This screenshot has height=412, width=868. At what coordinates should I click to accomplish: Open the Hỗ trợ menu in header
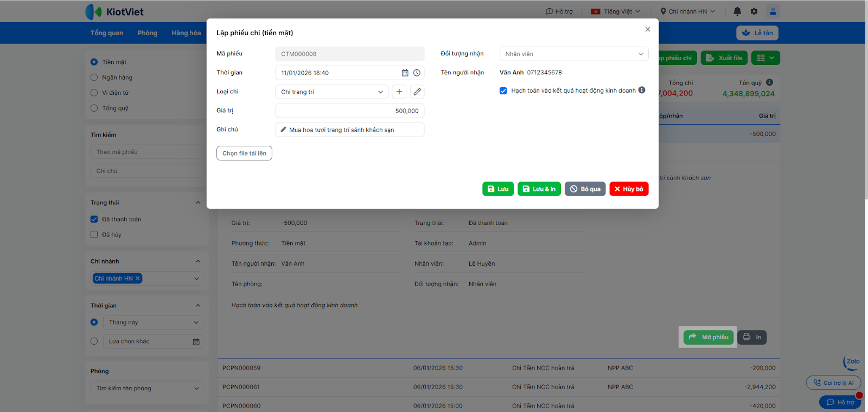[x=559, y=11]
